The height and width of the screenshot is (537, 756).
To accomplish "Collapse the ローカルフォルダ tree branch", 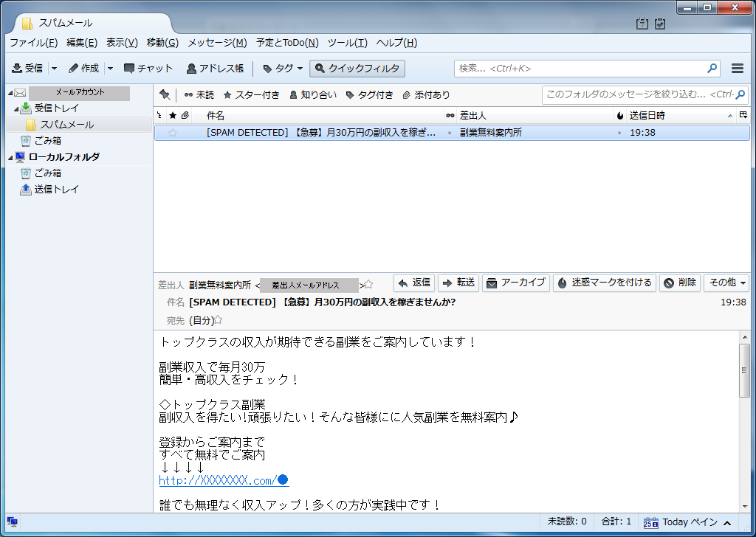I will point(9,156).
